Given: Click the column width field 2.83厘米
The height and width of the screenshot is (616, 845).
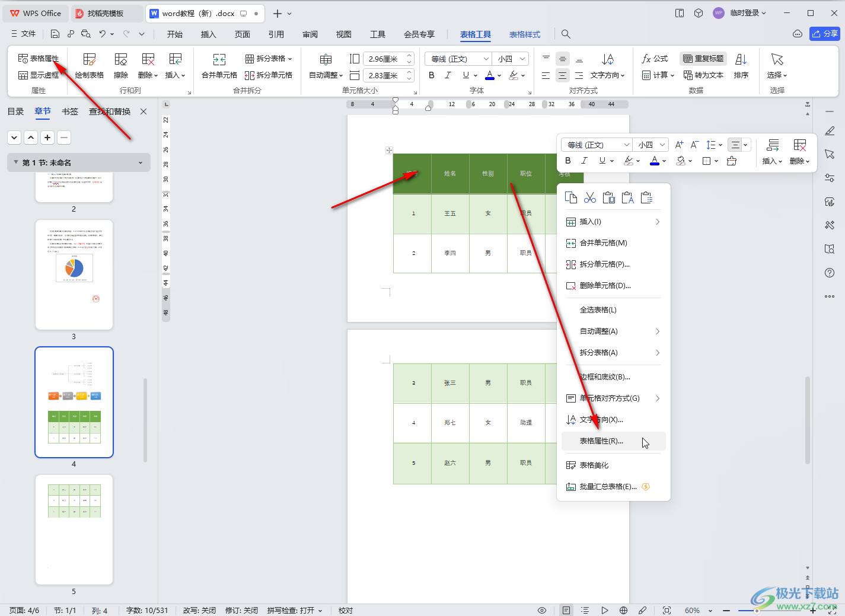Looking at the screenshot, I should (x=384, y=75).
